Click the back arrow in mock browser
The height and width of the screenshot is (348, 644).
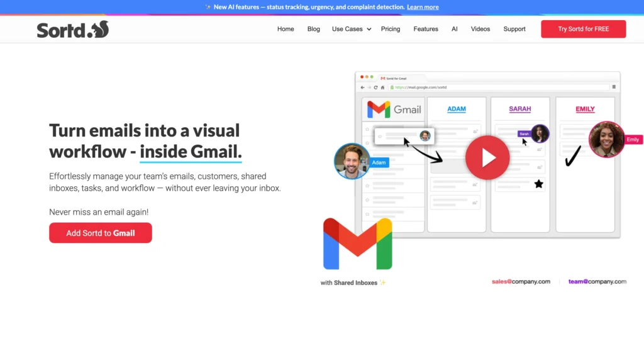(x=362, y=87)
